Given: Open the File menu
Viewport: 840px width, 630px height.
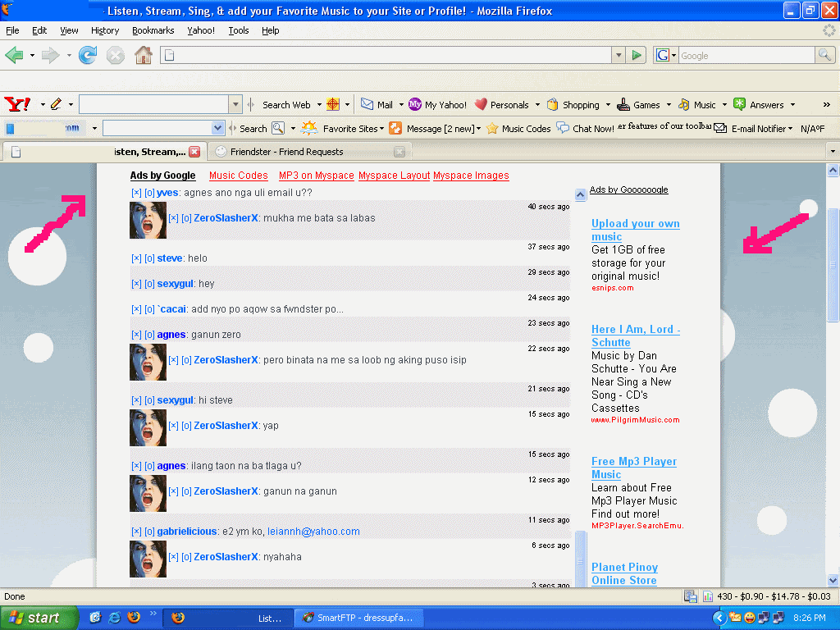Looking at the screenshot, I should tap(12, 30).
